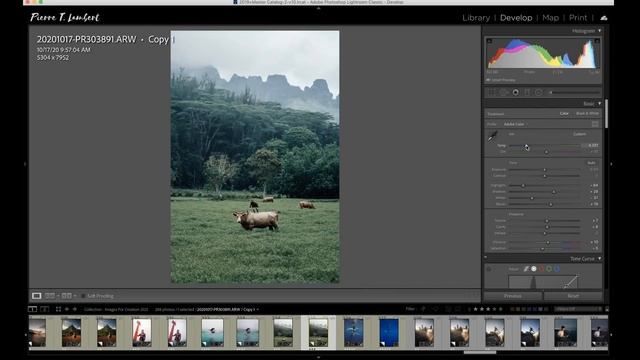The image size is (640, 360).
Task: Select the Crop Overlay tool
Action: click(x=492, y=93)
